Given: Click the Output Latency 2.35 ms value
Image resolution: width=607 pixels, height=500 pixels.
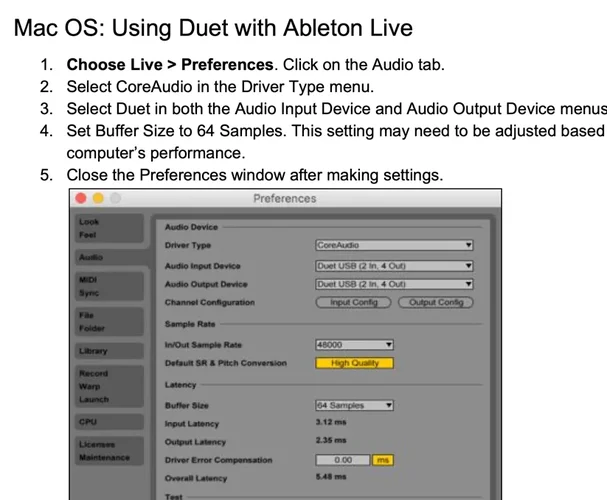Looking at the screenshot, I should pos(331,440).
